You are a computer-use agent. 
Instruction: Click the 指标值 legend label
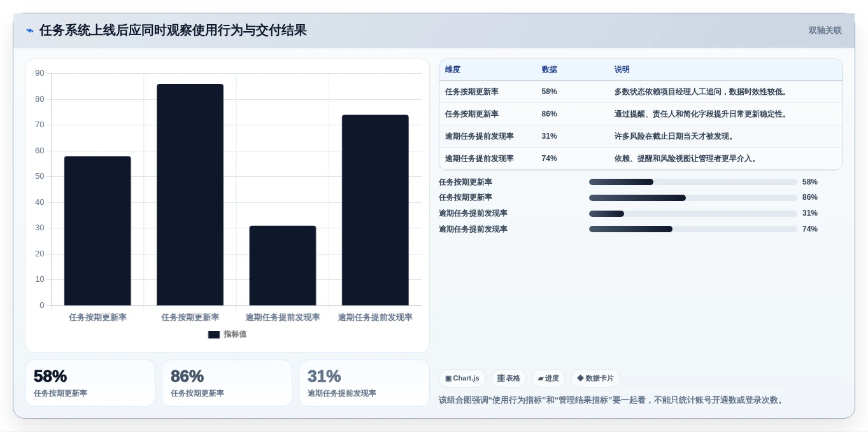(235, 334)
